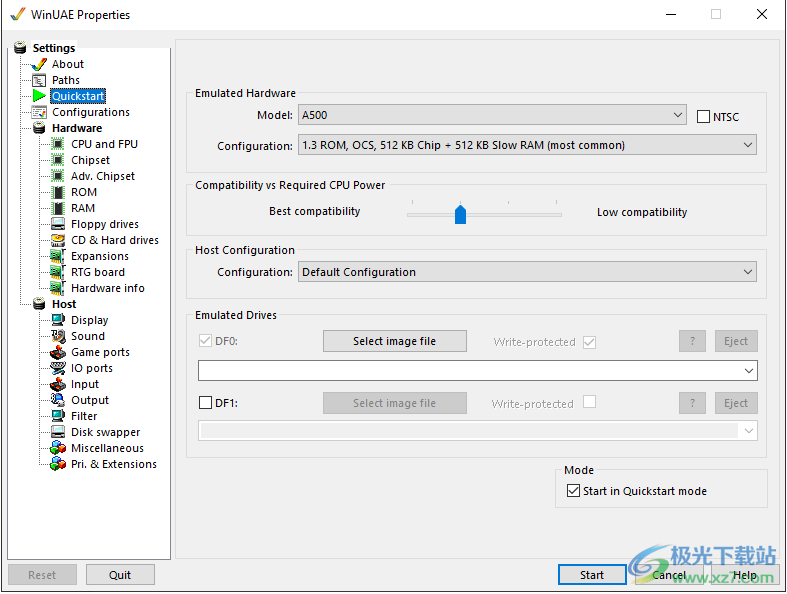Click the Reset button
This screenshot has width=787, height=594.
point(42,575)
